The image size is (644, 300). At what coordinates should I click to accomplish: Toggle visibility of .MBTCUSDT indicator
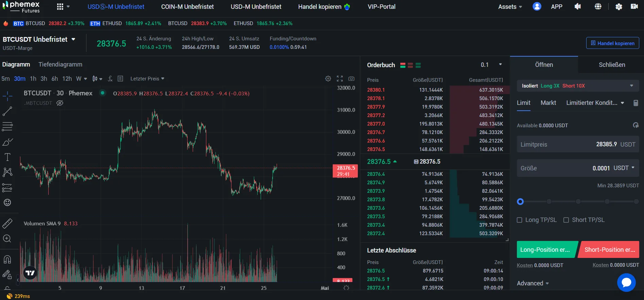click(60, 103)
